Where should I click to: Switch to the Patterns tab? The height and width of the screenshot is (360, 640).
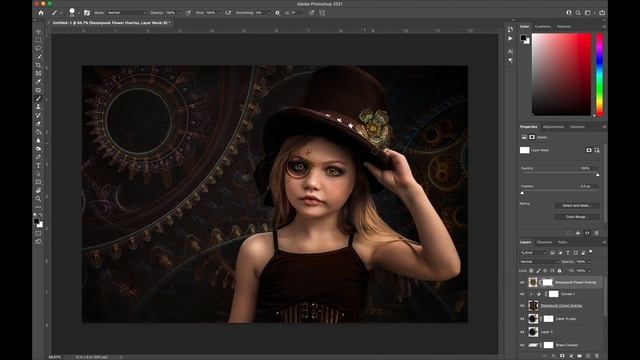564,27
